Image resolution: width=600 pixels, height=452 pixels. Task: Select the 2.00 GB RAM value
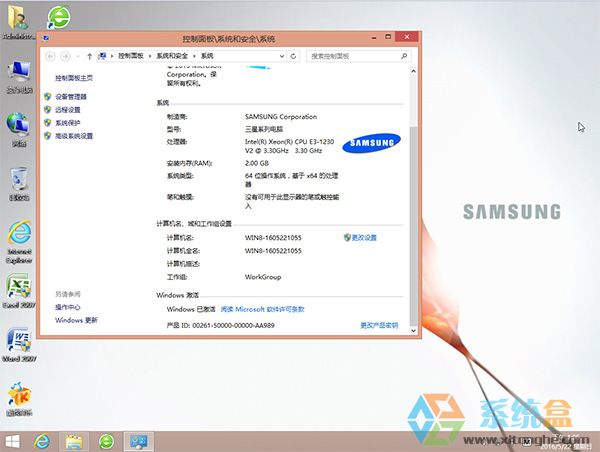pos(257,163)
